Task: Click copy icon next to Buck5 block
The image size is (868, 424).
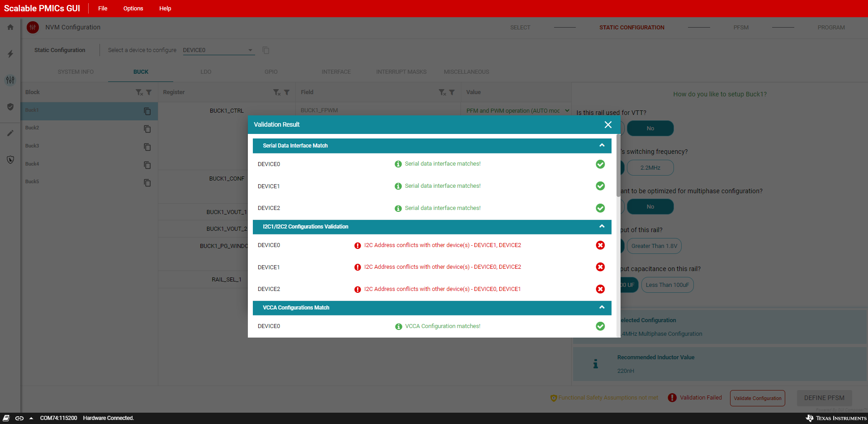Action: click(x=147, y=183)
